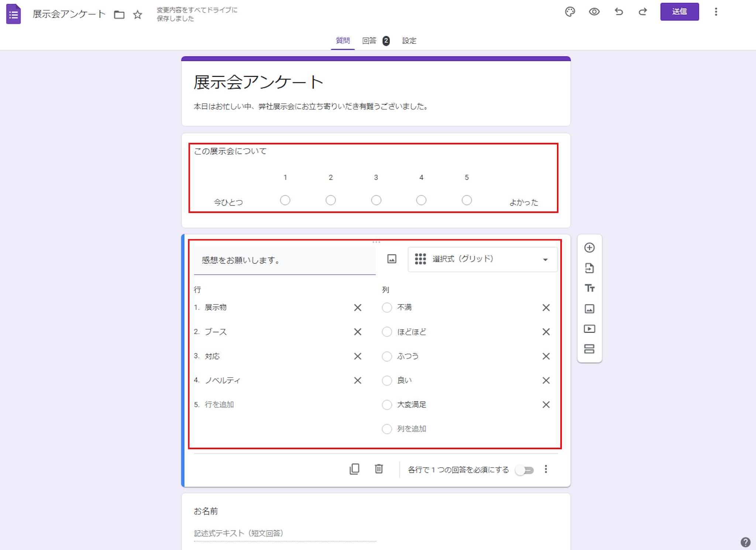This screenshot has width=756, height=550.
Task: Open question's three-dot options menu
Action: point(546,469)
